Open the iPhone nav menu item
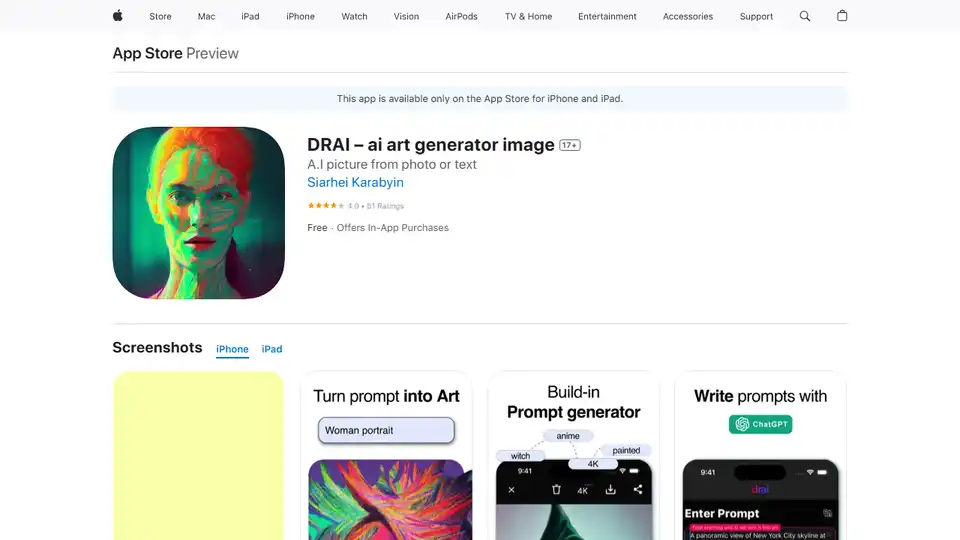This screenshot has height=540, width=960. point(301,17)
